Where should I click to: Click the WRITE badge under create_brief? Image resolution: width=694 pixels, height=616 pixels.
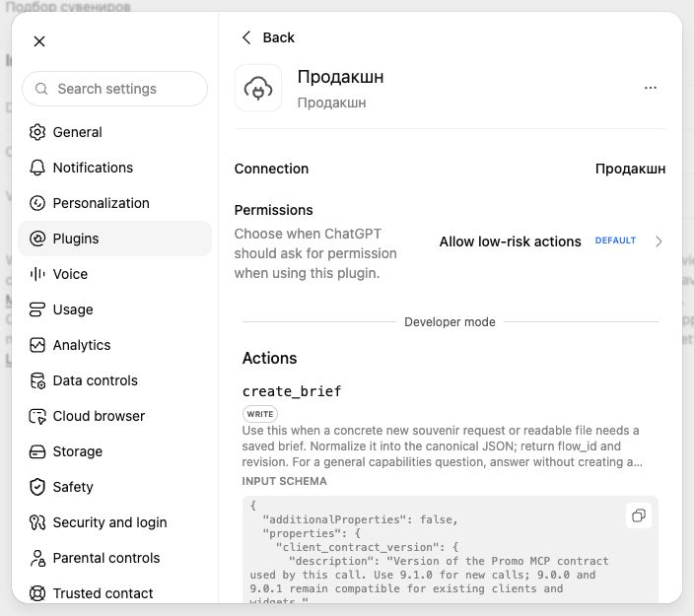(x=260, y=414)
